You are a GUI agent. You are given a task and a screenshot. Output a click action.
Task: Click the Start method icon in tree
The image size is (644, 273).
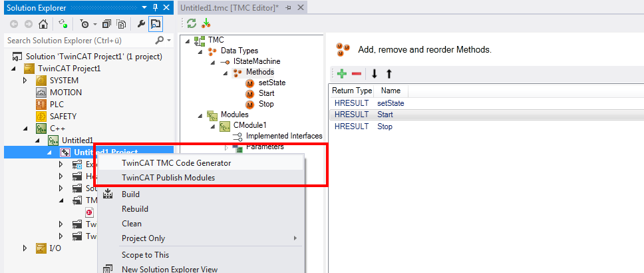[250, 93]
